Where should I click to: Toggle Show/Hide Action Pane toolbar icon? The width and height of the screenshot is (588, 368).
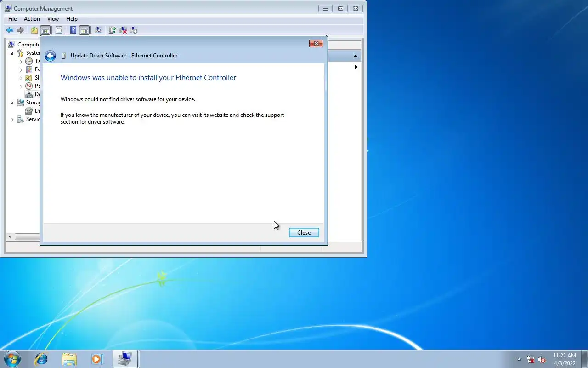84,30
